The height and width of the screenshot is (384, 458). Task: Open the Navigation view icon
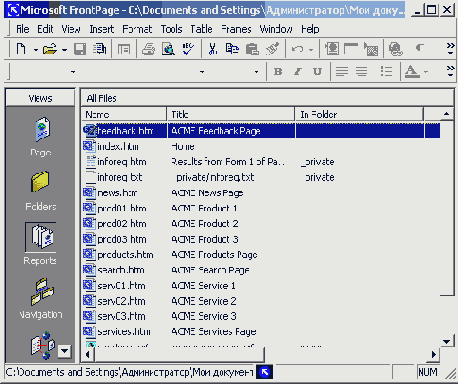pos(41,292)
